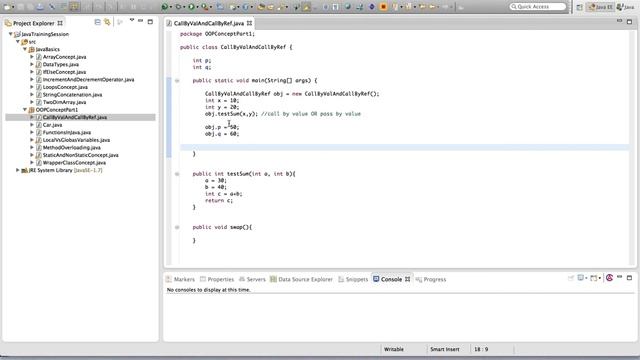This screenshot has width=640, height=360.
Task: Select IncrementAndDecrementOperator.java file
Action: pos(88,80)
